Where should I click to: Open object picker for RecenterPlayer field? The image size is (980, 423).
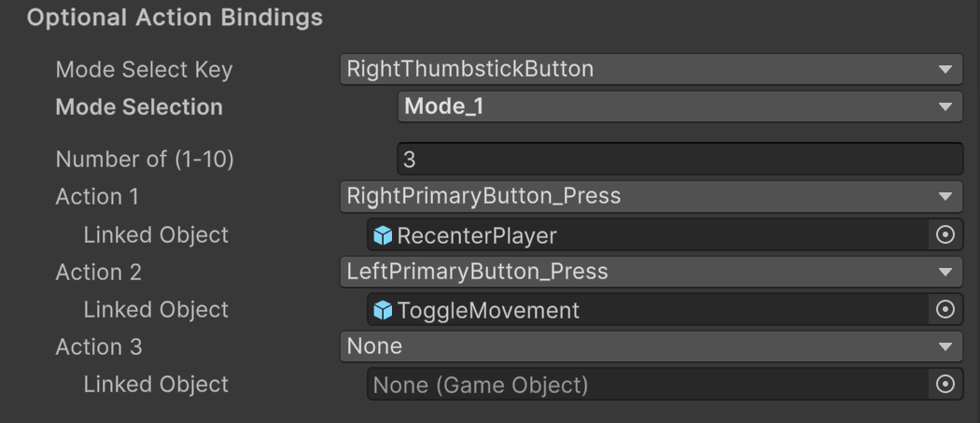(945, 235)
